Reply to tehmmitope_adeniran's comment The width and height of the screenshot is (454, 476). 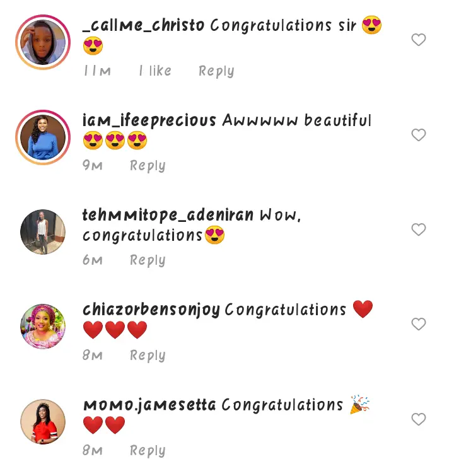(148, 261)
